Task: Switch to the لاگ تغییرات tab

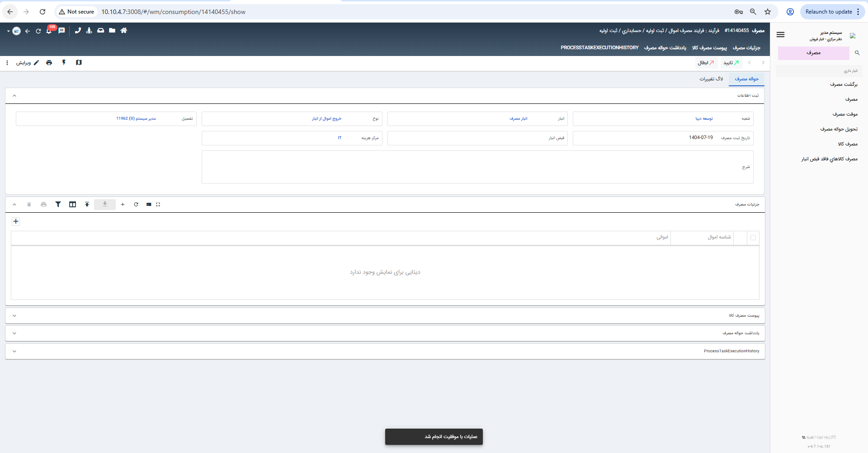Action: (711, 79)
